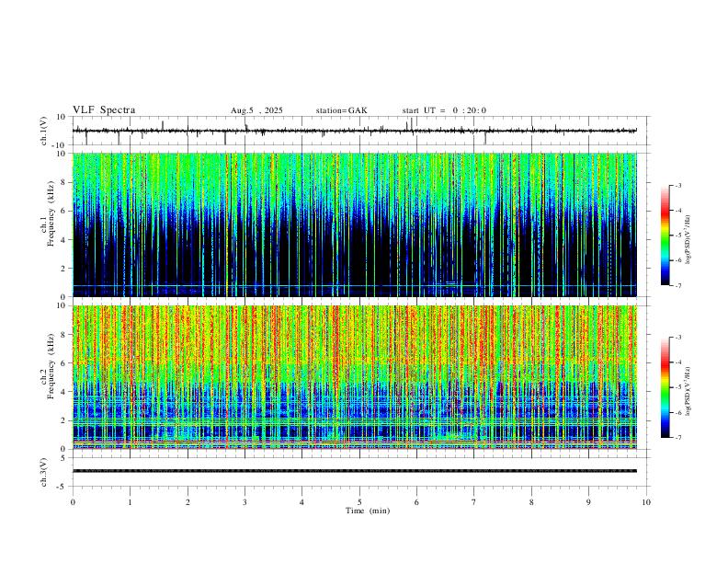Viewport: 728px width, 563px height.
Task: Click the cyan horizontal line in ch.1 spectrogram
Action: [x=355, y=286]
